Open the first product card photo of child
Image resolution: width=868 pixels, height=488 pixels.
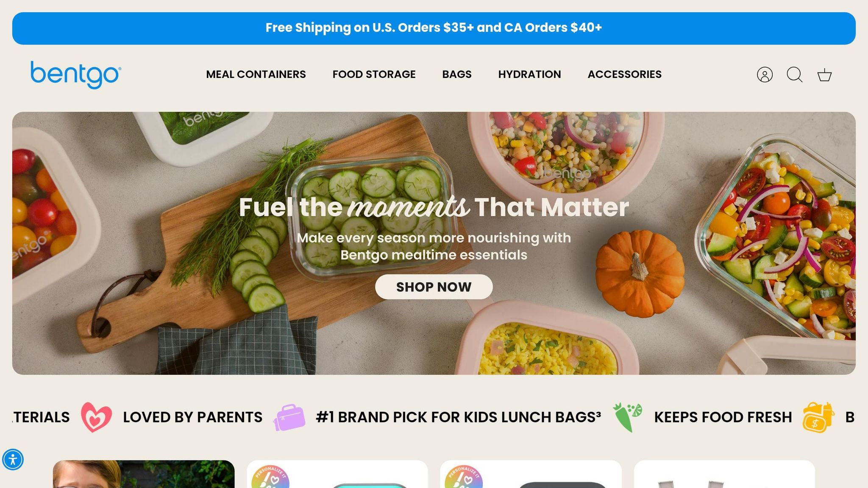[x=144, y=474]
